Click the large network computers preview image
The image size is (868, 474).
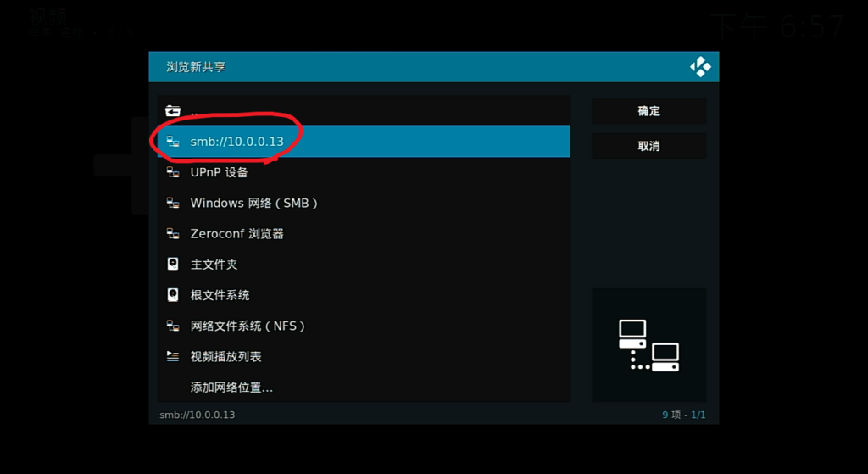pos(648,345)
